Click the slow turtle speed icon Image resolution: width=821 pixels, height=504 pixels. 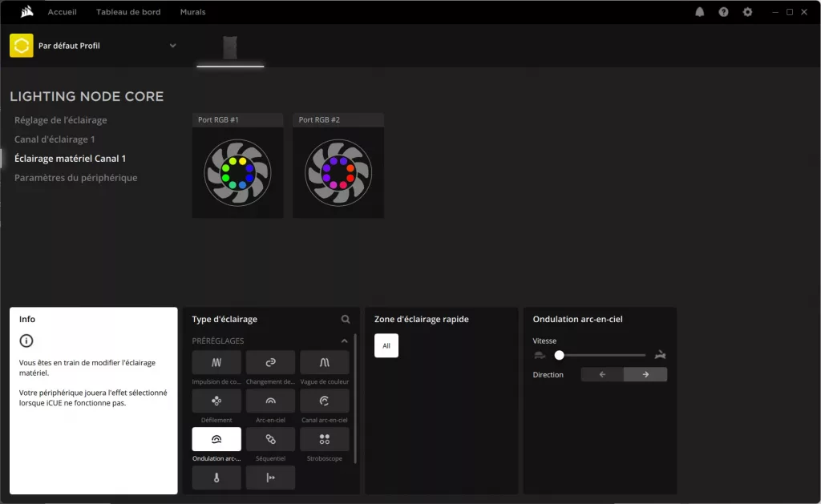[x=540, y=355]
